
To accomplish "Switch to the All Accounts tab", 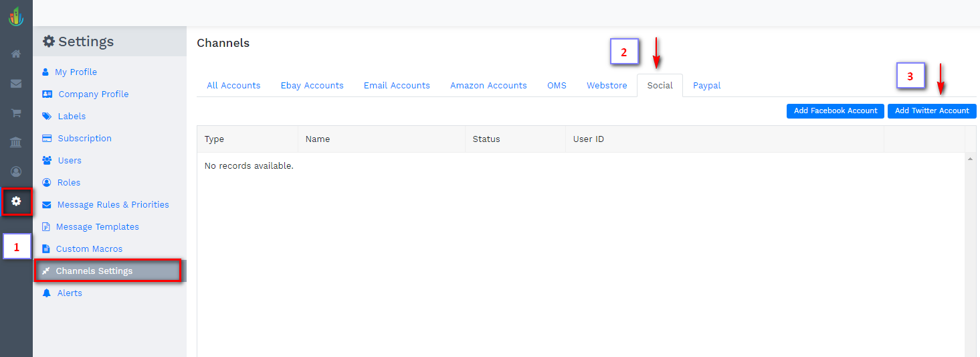I will pos(233,86).
